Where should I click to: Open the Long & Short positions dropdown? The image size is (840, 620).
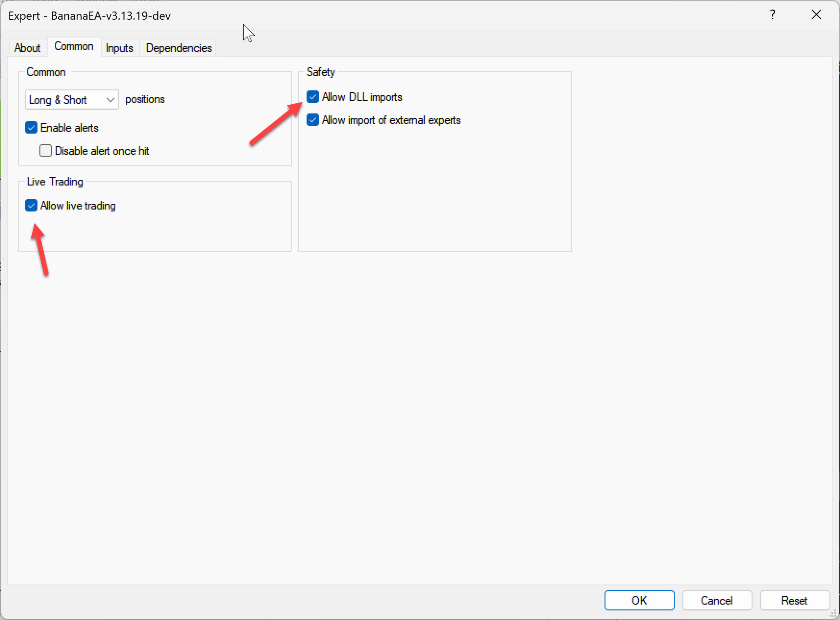pos(72,99)
